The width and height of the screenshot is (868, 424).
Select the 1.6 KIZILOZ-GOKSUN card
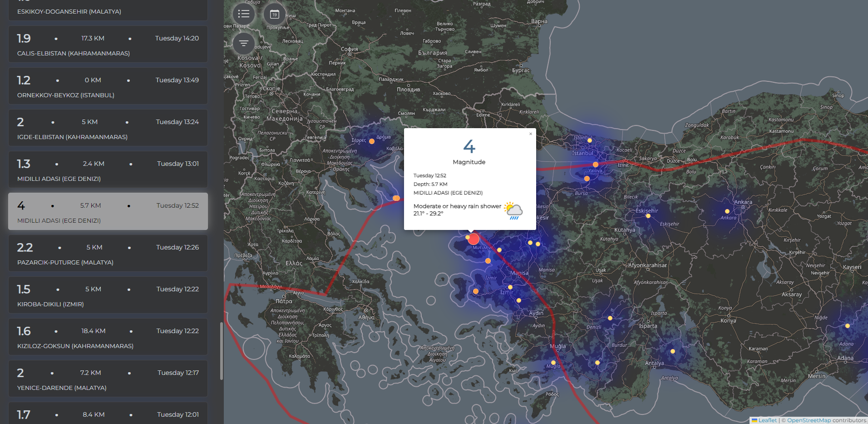(108, 337)
